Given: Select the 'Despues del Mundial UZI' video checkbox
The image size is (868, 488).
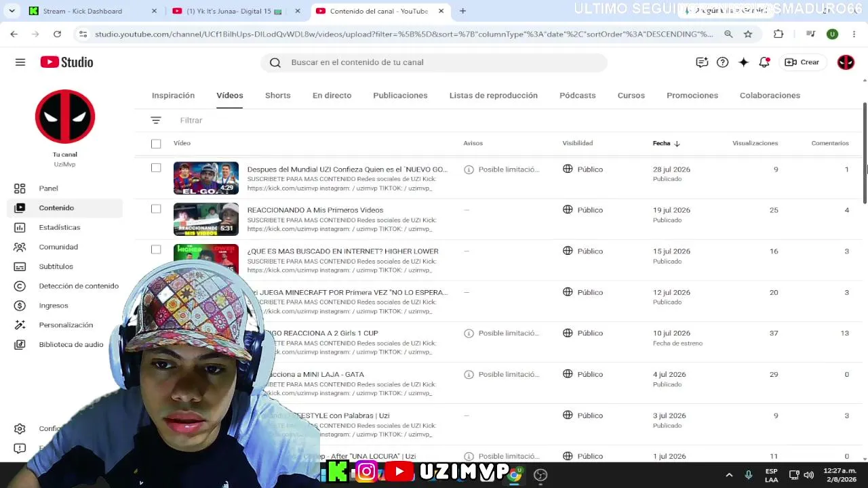Looking at the screenshot, I should (x=156, y=168).
